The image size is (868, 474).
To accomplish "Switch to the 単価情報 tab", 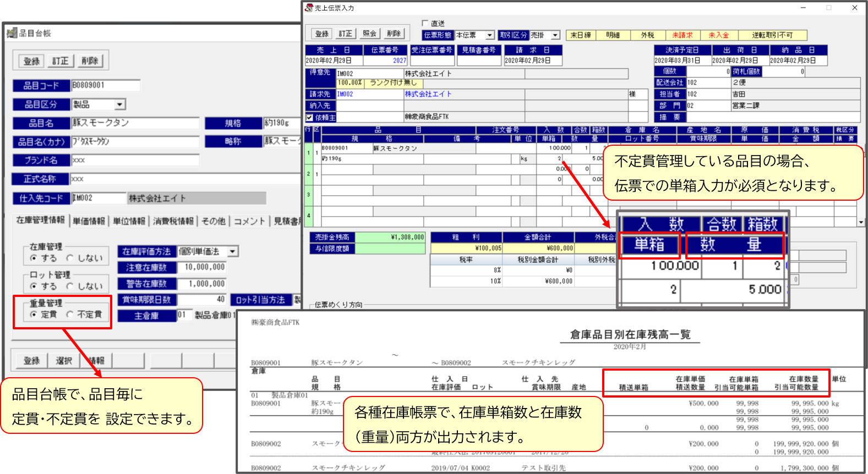I will pyautogui.click(x=89, y=221).
